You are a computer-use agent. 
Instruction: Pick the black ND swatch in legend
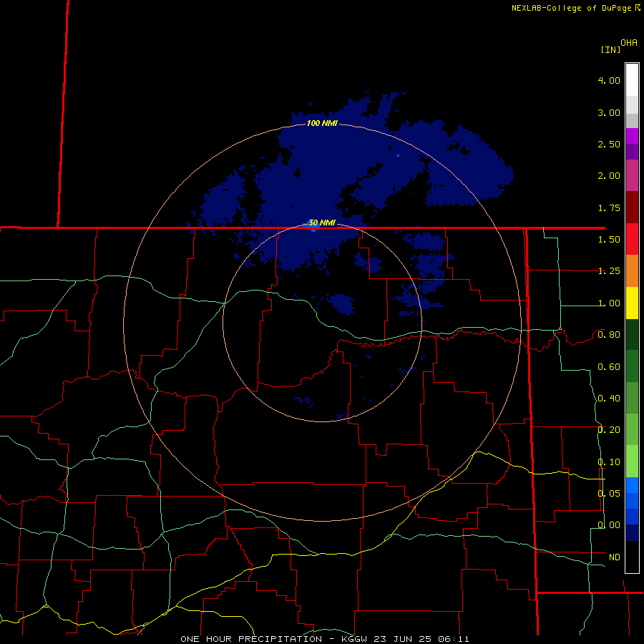coord(632,557)
